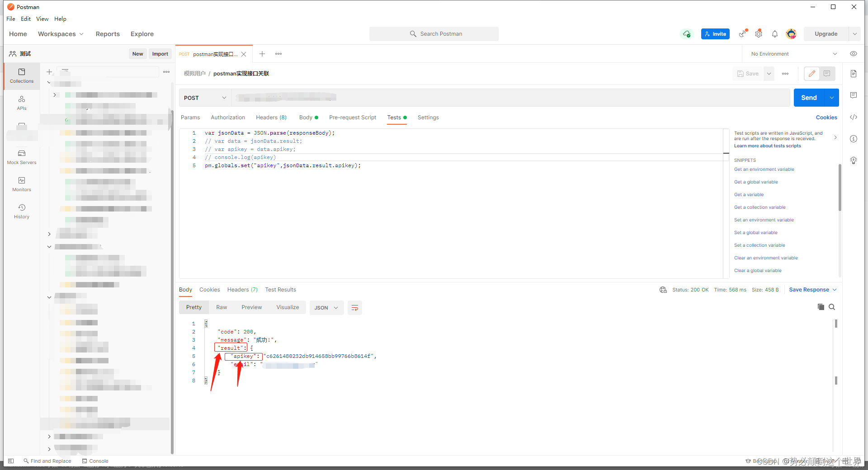Viewport: 868px width, 470px height.
Task: Search within the response body
Action: (x=832, y=307)
